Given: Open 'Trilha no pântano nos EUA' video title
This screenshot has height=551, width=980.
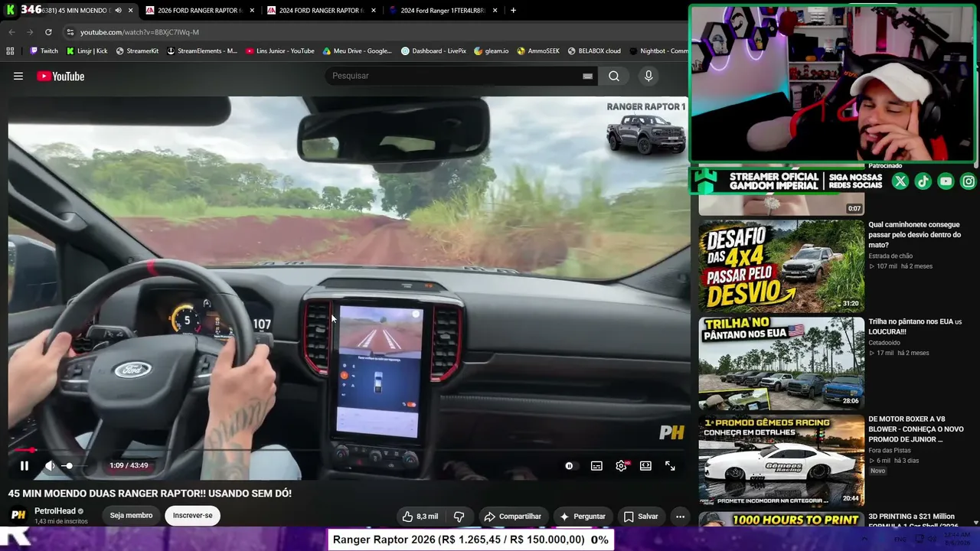Looking at the screenshot, I should point(915,327).
